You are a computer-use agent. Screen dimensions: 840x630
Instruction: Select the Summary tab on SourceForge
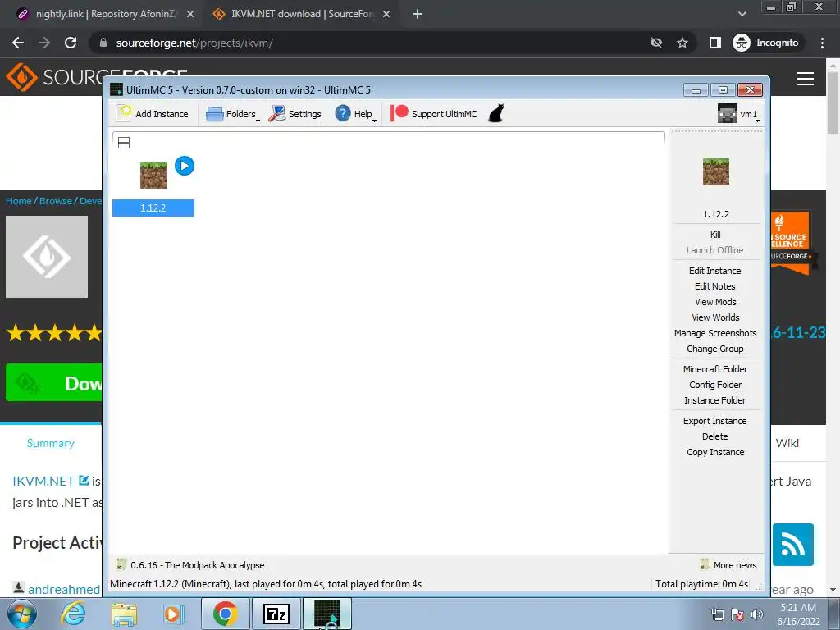coord(50,443)
